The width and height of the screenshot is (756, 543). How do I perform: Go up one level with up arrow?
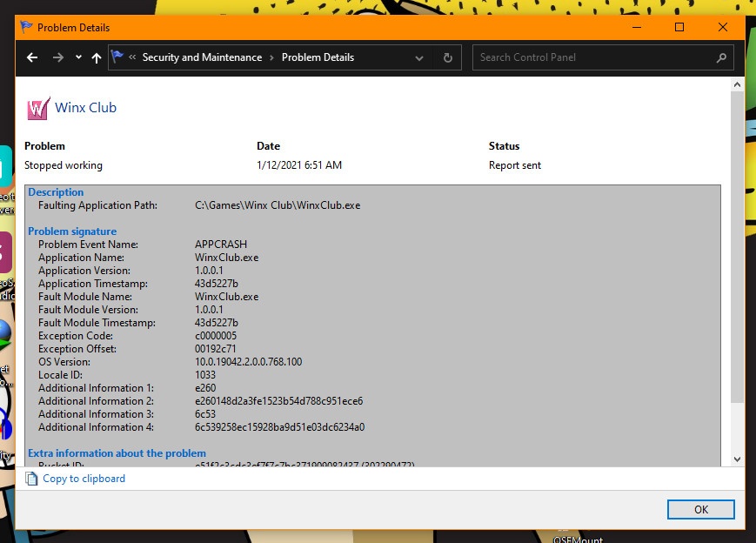[97, 58]
